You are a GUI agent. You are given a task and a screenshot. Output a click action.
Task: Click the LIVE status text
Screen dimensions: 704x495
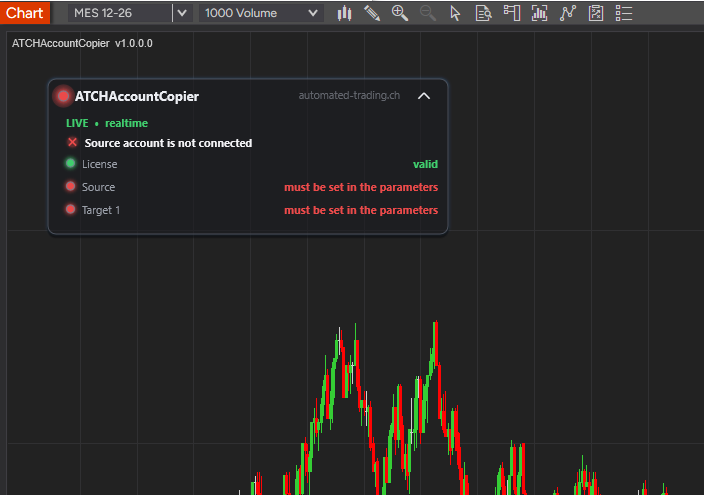(x=77, y=123)
